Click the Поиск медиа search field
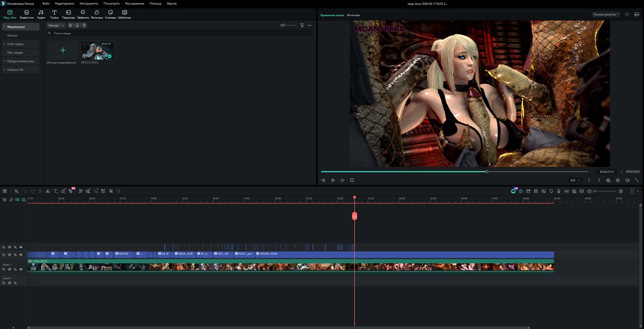 click(179, 33)
